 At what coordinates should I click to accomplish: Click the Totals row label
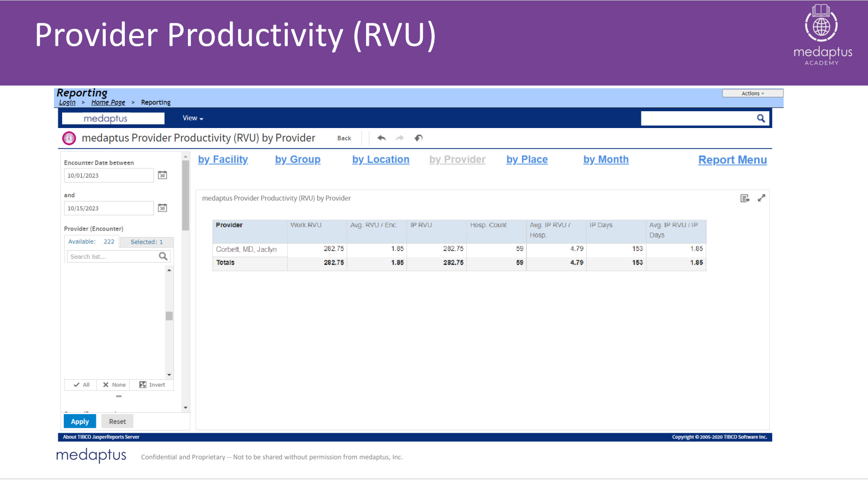click(225, 263)
